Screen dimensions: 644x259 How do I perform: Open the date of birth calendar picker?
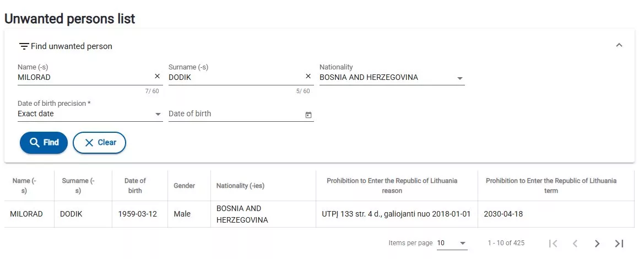(x=309, y=115)
